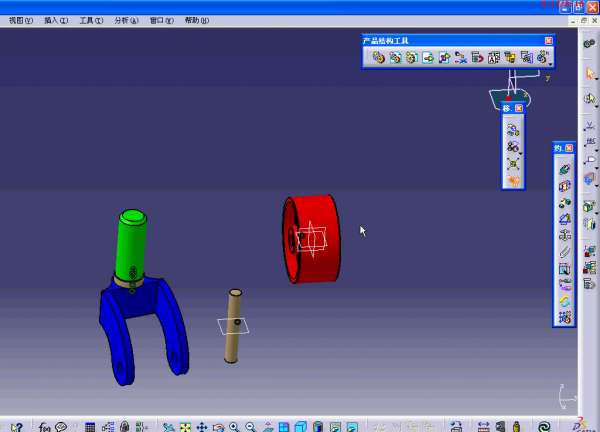Click the Generate Numbering icon
600x432 pixels.
click(493, 58)
